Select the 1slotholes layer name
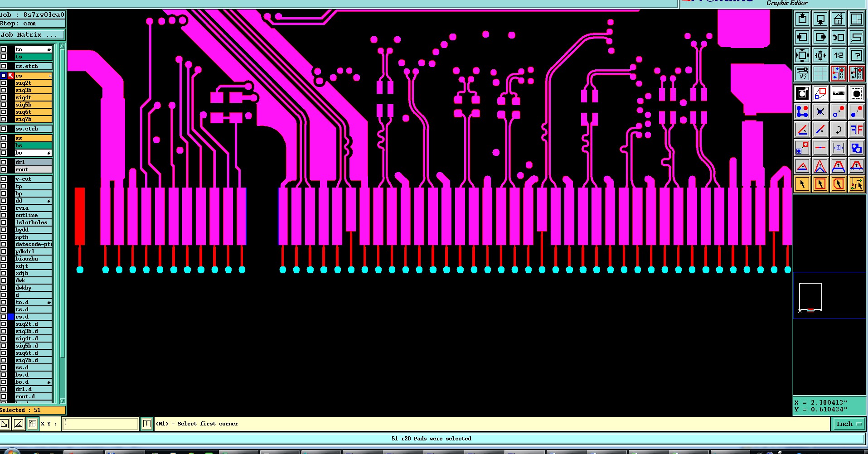Image resolution: width=868 pixels, height=454 pixels. (33, 222)
